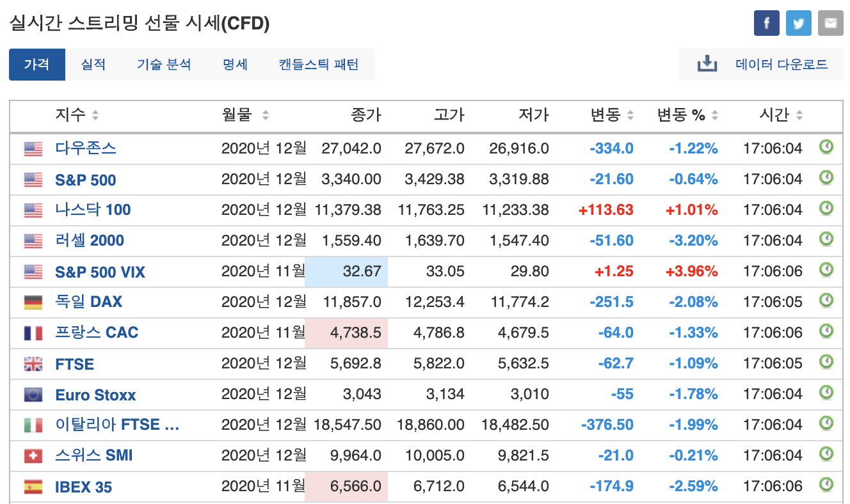
Task: Open the S&P 500 VIX link
Action: (x=100, y=272)
